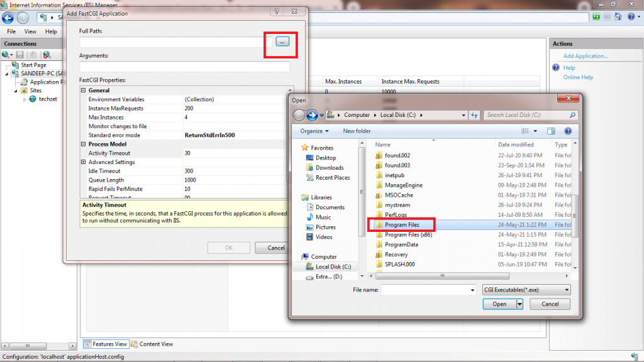Select the techzet site globe icon
This screenshot has width=644, height=362.
tap(33, 99)
